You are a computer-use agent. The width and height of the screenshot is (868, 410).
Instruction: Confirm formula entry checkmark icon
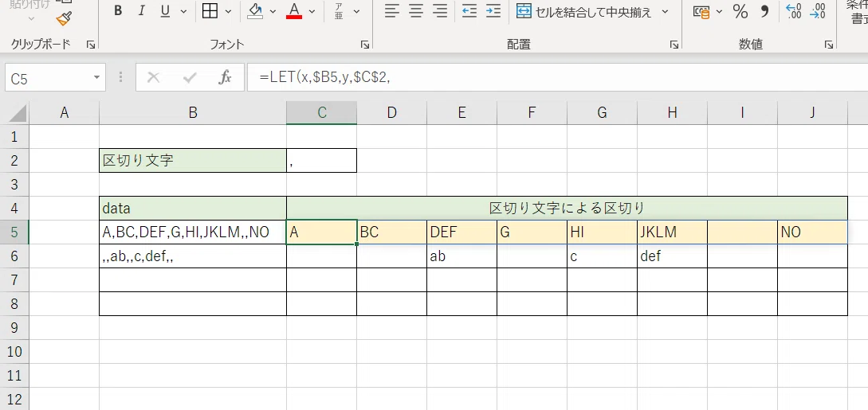tap(190, 77)
